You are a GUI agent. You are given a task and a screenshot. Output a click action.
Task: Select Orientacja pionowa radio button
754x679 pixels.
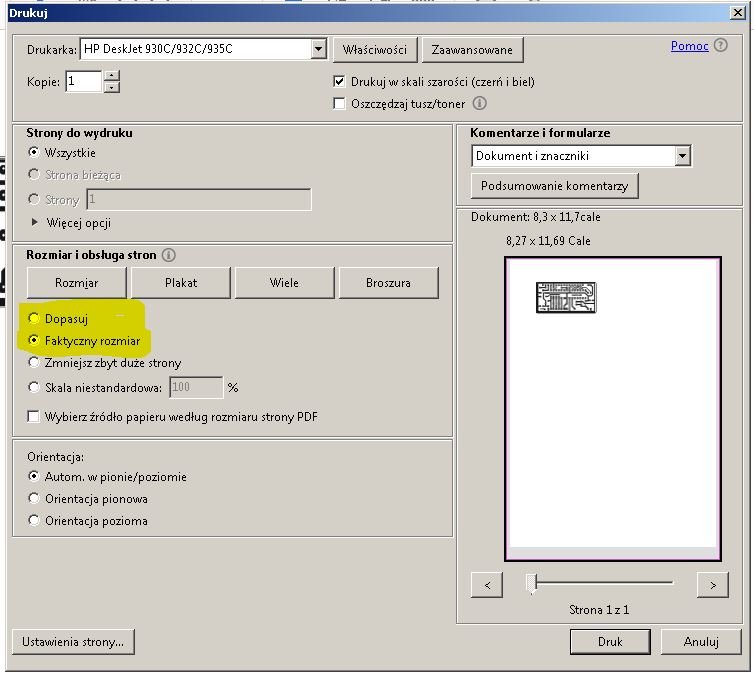click(x=34, y=498)
